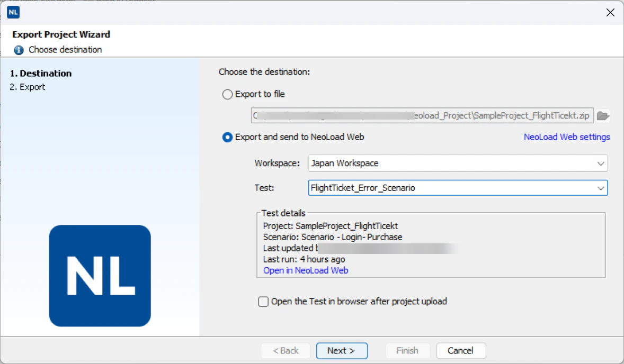Click the Test details group title
Viewport: 624px width, 364px height.
coord(283,213)
